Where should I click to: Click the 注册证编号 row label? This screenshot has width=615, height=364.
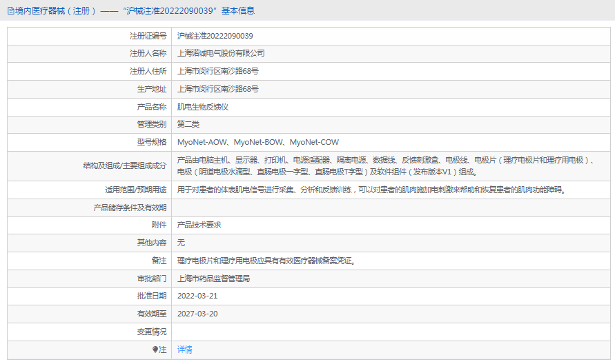pos(148,36)
